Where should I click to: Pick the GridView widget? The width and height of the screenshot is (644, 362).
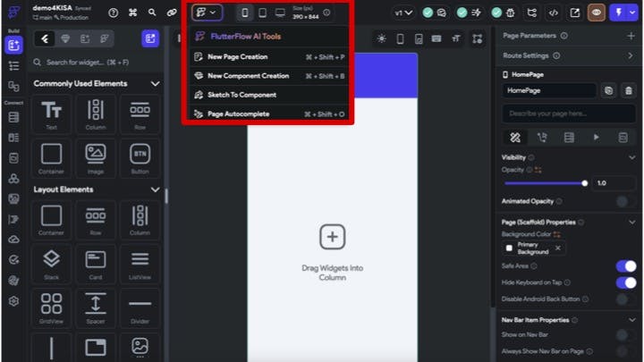(x=51, y=308)
